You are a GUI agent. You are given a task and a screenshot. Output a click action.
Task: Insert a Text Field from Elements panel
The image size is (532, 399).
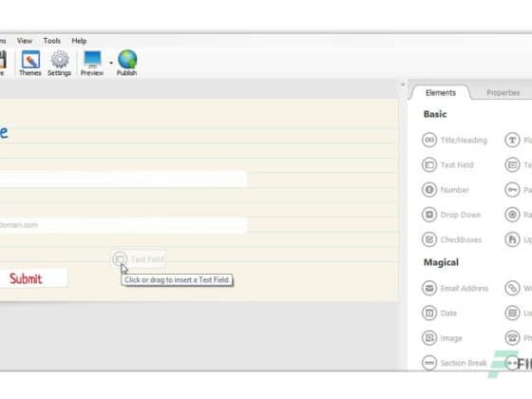(x=447, y=165)
